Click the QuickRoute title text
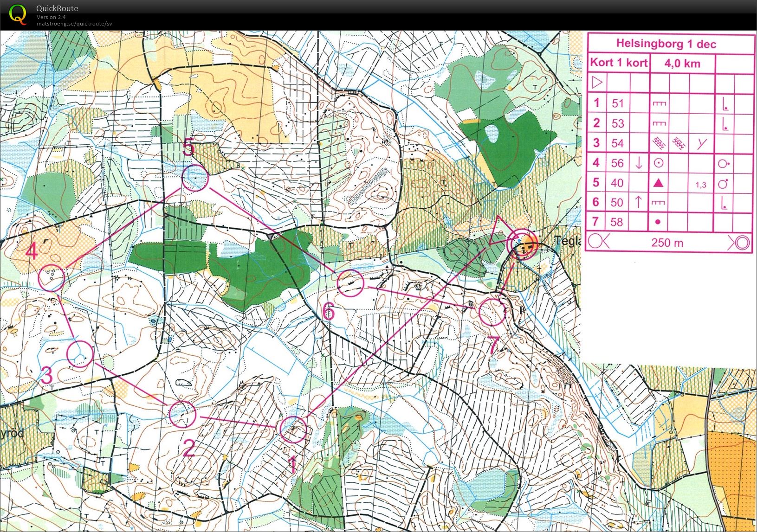 (57, 8)
